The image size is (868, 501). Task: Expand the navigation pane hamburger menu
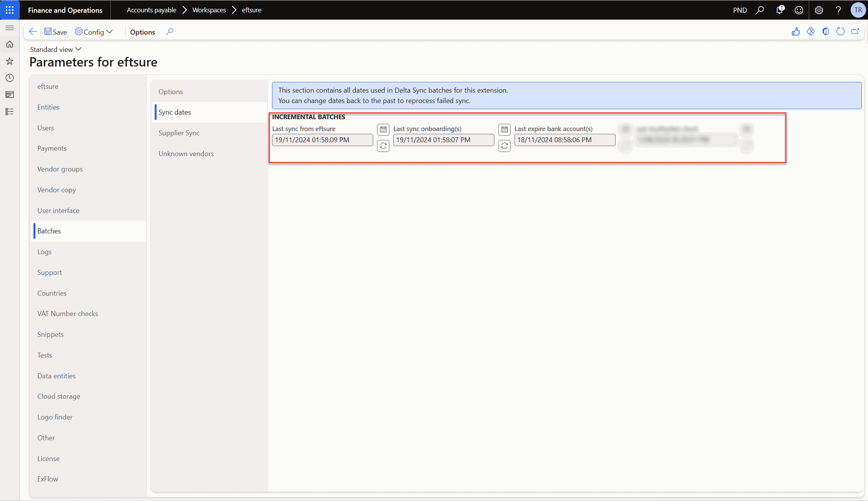click(10, 28)
